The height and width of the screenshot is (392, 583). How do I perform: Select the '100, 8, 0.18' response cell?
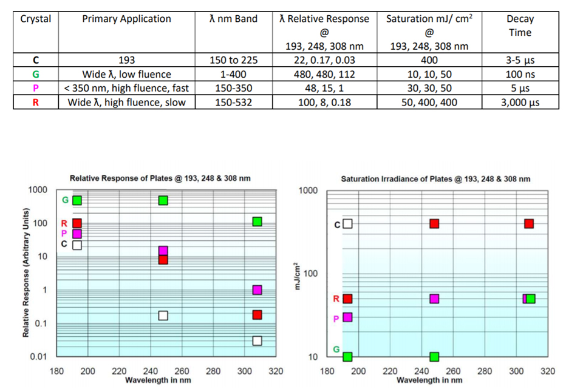[324, 102]
